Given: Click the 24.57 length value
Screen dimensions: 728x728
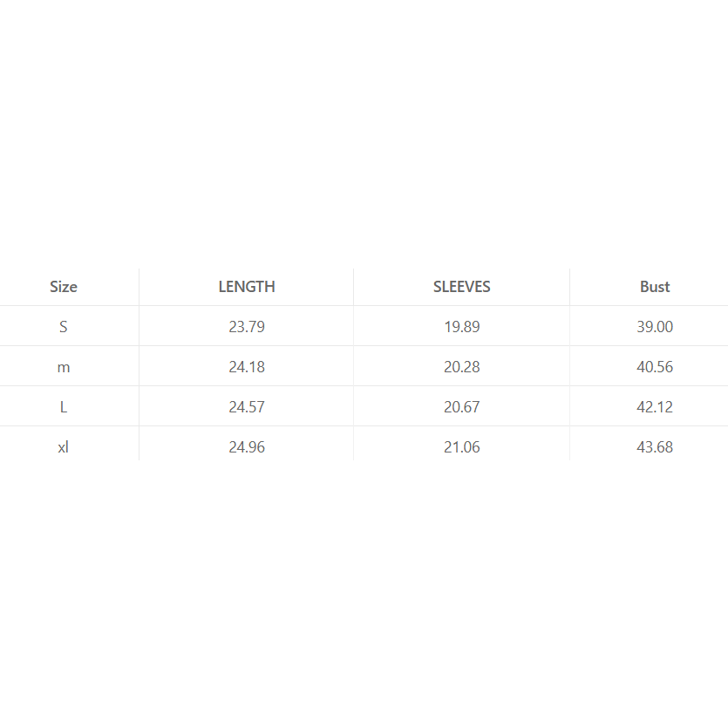Looking at the screenshot, I should point(247,407).
